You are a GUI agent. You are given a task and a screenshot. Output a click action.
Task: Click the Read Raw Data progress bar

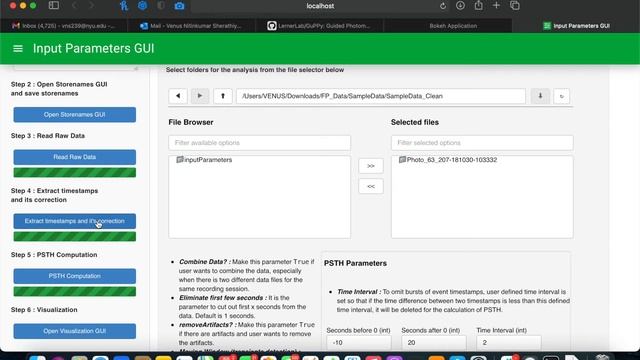(x=75, y=172)
